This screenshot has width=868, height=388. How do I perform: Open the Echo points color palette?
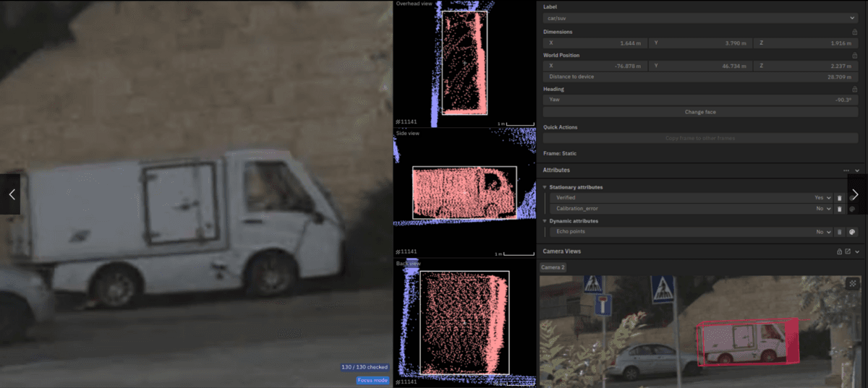pos(852,232)
